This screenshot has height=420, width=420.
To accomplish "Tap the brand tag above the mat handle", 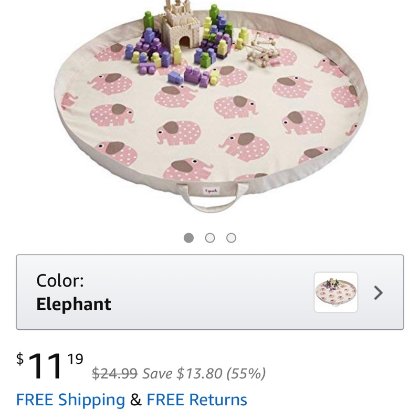I will click(211, 191).
